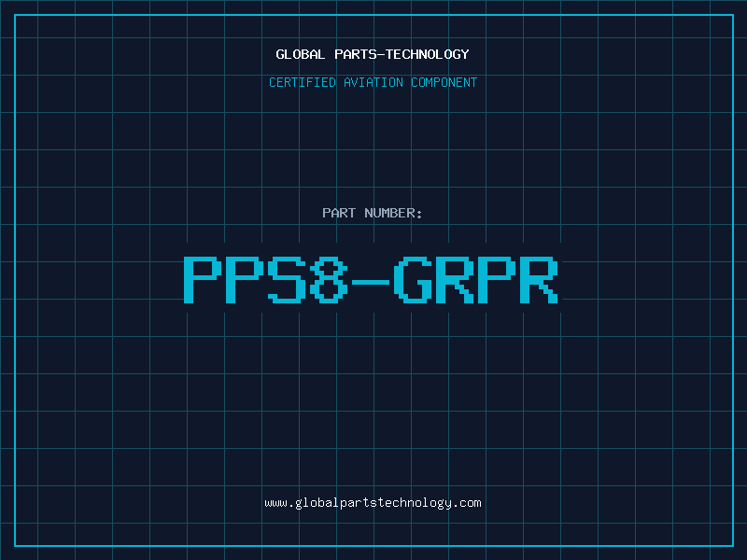Select the PPS8-GRPR part number
The width and height of the screenshot is (747, 560).
click(371, 279)
